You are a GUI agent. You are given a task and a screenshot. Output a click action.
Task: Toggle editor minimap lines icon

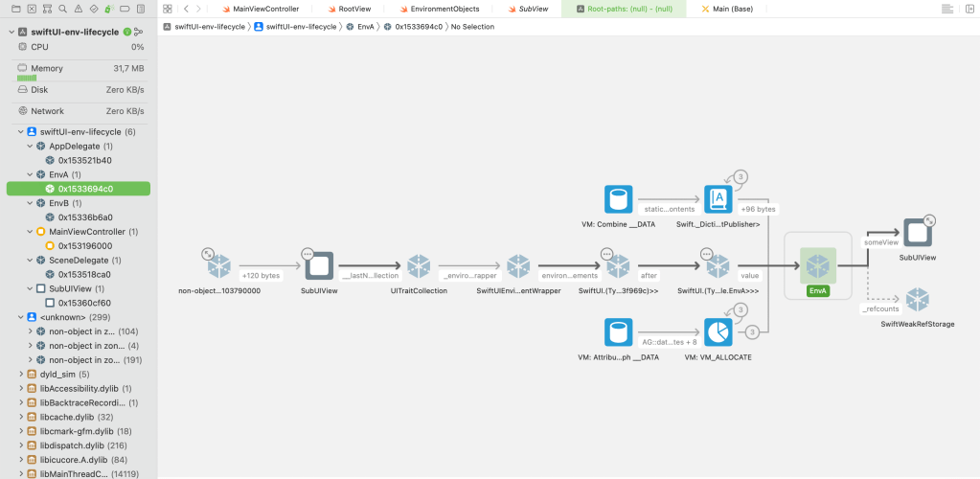(x=946, y=9)
